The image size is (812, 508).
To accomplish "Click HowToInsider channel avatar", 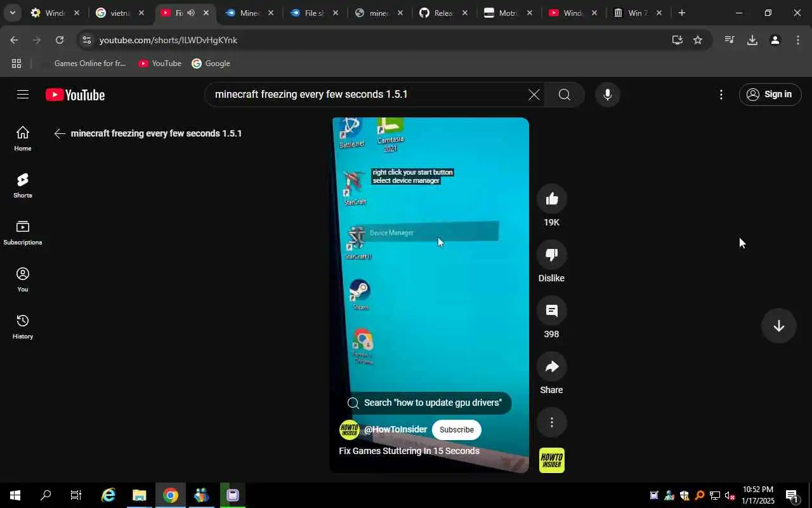I will point(350,430).
